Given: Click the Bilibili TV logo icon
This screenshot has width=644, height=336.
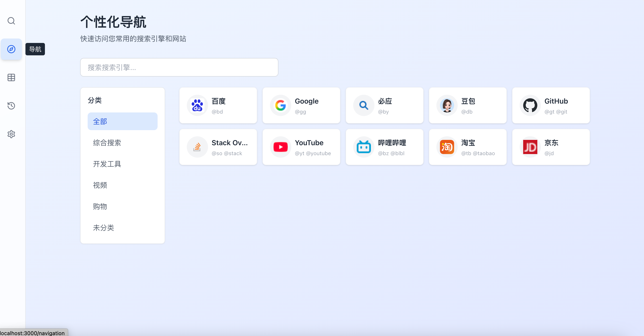Looking at the screenshot, I should pos(364,147).
